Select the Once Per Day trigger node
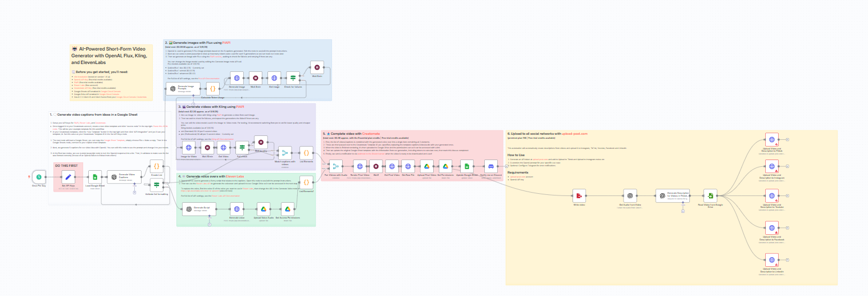This screenshot has width=868, height=296. 39,177
